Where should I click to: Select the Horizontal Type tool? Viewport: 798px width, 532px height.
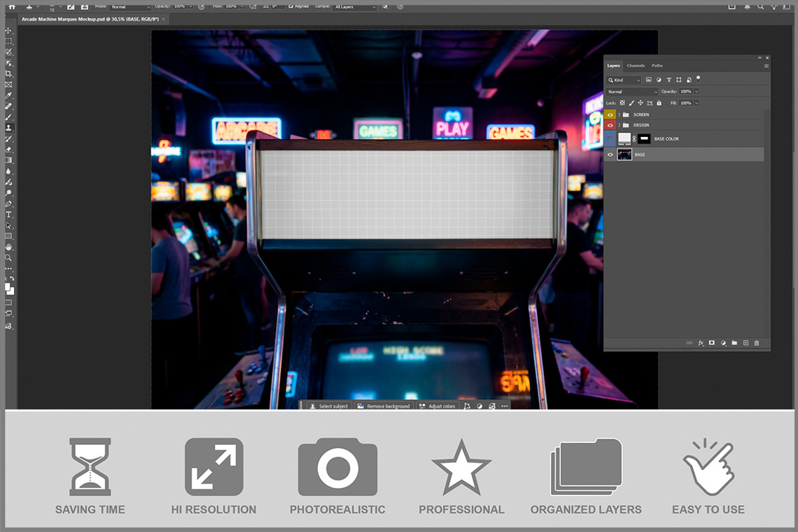point(9,215)
